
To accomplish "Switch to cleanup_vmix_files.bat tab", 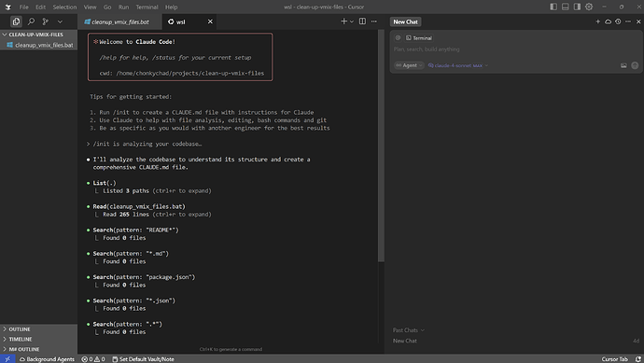I will (117, 21).
